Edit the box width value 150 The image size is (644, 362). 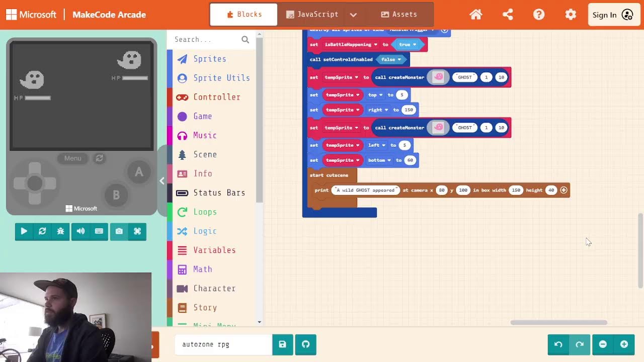tap(516, 190)
